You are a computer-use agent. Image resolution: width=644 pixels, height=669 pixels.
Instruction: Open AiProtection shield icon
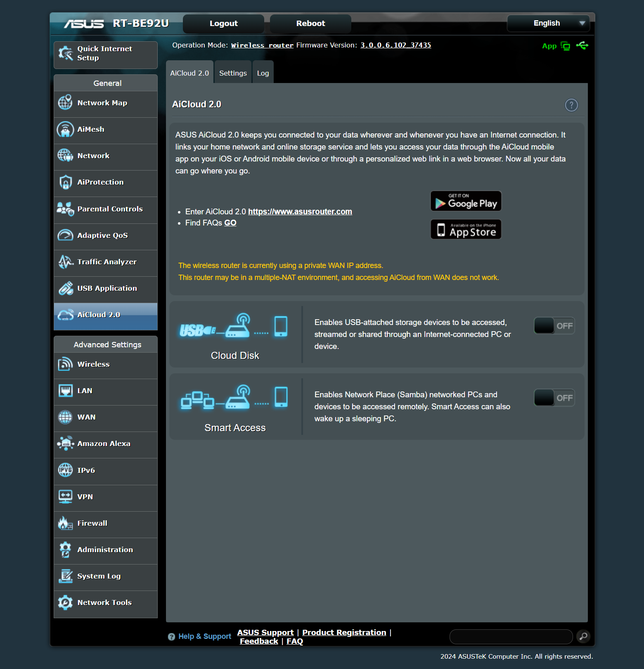click(65, 182)
